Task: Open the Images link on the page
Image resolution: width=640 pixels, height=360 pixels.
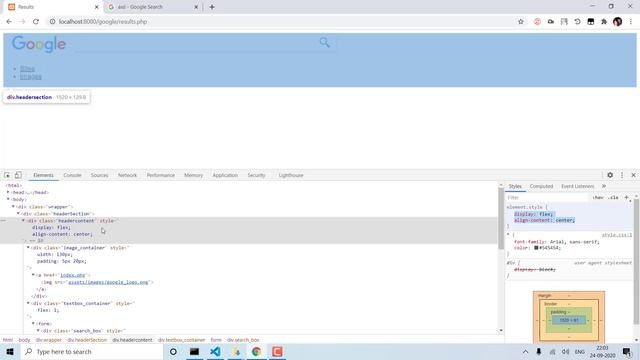Action: pyautogui.click(x=31, y=76)
